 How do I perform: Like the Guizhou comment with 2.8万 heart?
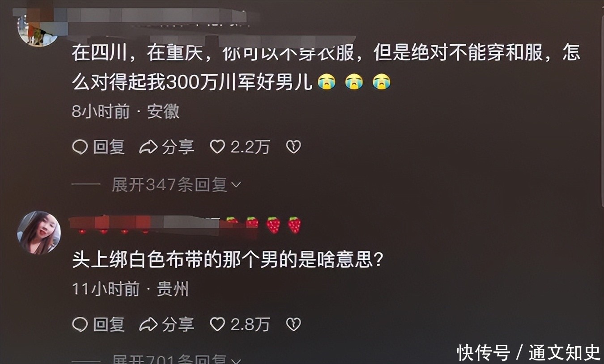pyautogui.click(x=217, y=325)
